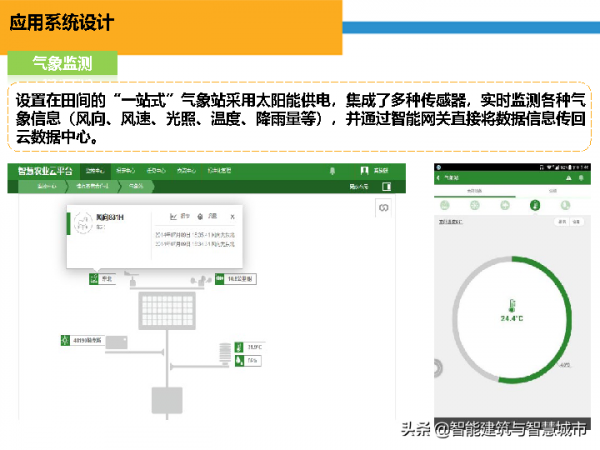
Task: Select the first log entry in popup
Action: [x=195, y=235]
